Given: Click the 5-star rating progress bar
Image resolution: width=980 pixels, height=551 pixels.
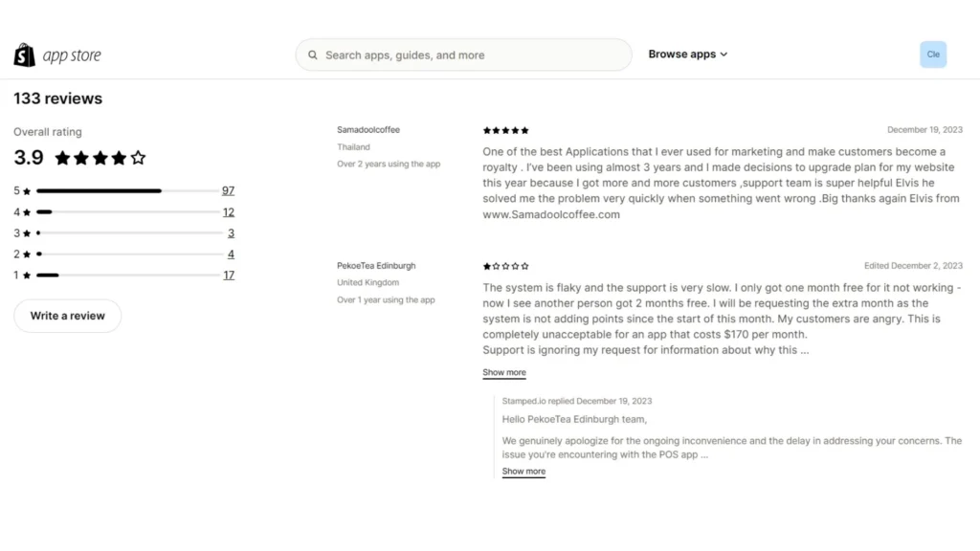Looking at the screenshot, I should [127, 191].
